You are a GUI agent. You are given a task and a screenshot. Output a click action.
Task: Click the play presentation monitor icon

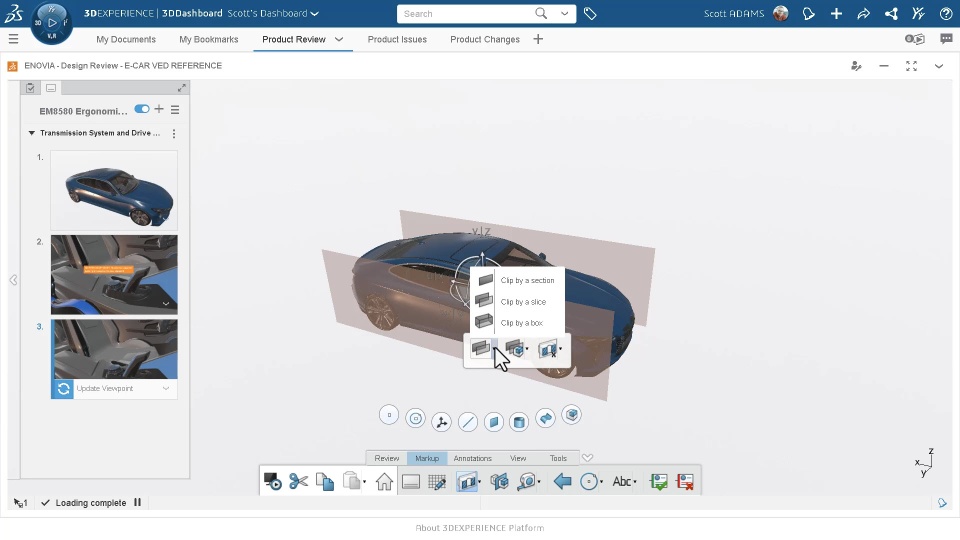[272, 482]
